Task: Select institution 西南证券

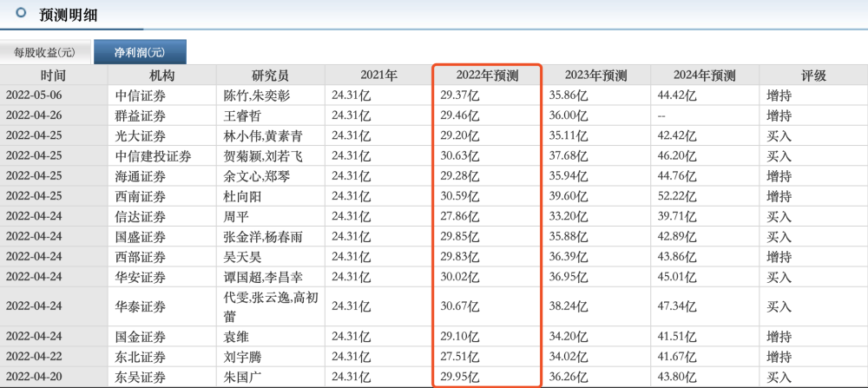Action: [x=140, y=196]
